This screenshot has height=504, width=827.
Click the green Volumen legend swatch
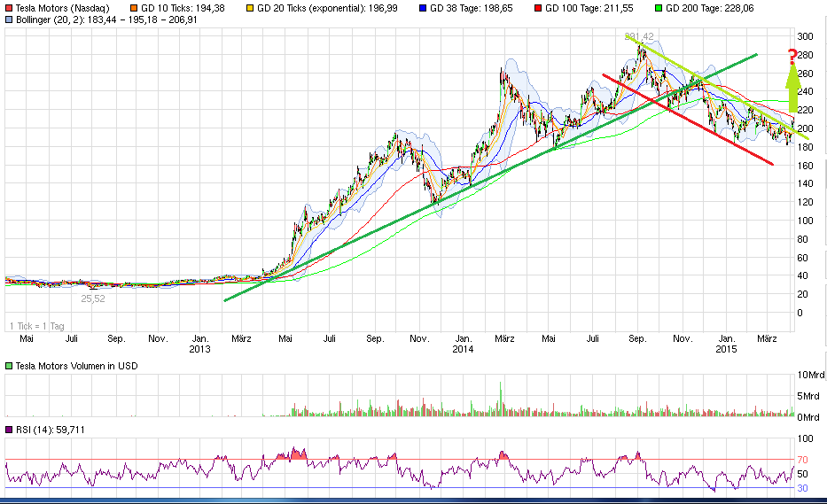(x=9, y=366)
